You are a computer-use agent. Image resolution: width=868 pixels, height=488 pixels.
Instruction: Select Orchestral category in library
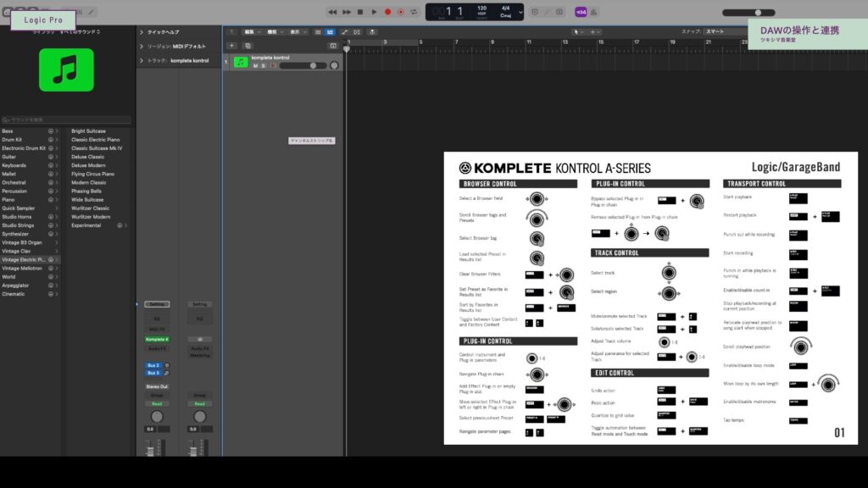point(14,183)
